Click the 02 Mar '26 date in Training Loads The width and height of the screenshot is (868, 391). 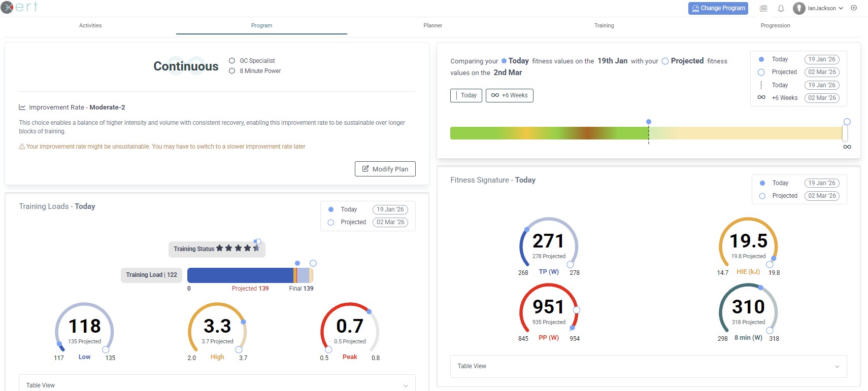(x=390, y=222)
